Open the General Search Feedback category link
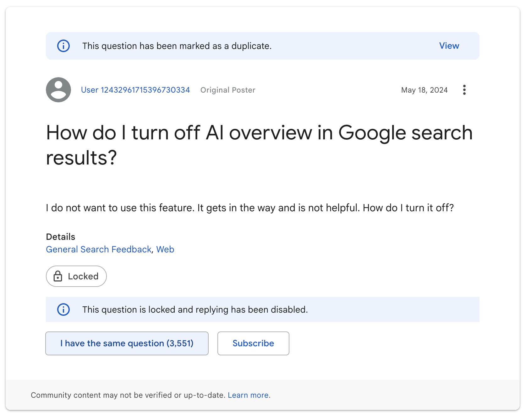526x420 pixels. point(99,249)
